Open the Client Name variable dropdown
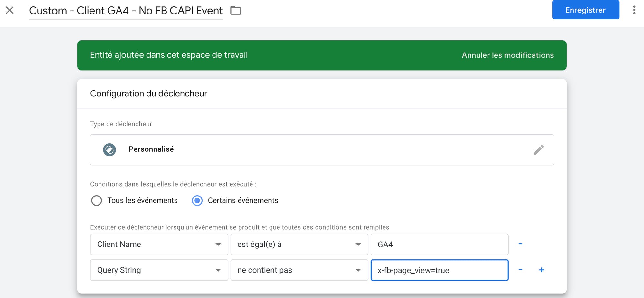644x298 pixels. coord(159,244)
